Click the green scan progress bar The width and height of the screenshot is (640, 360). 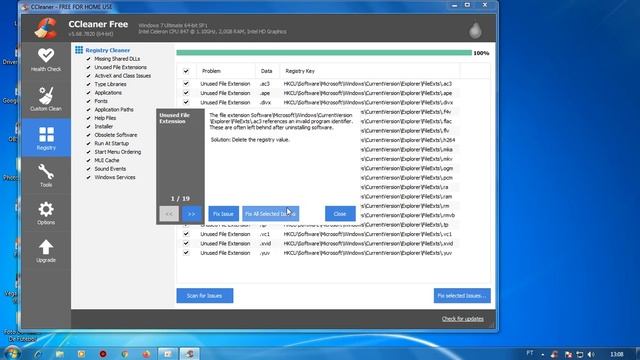click(324, 53)
